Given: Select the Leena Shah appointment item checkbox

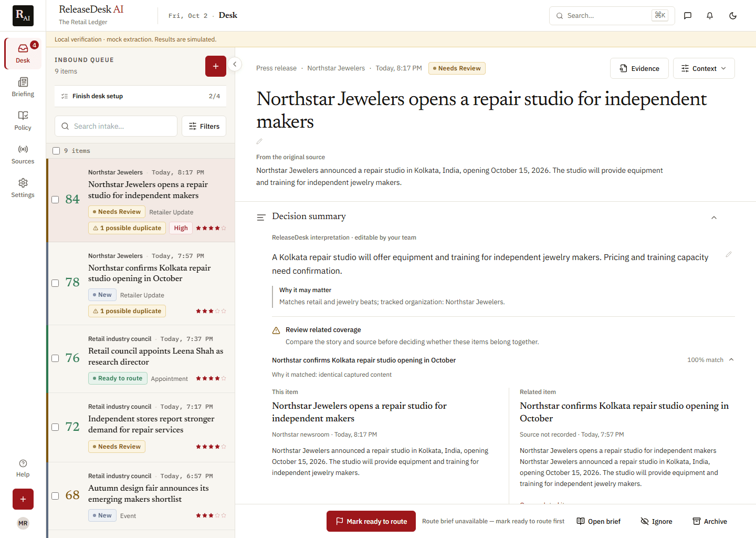Looking at the screenshot, I should point(55,358).
